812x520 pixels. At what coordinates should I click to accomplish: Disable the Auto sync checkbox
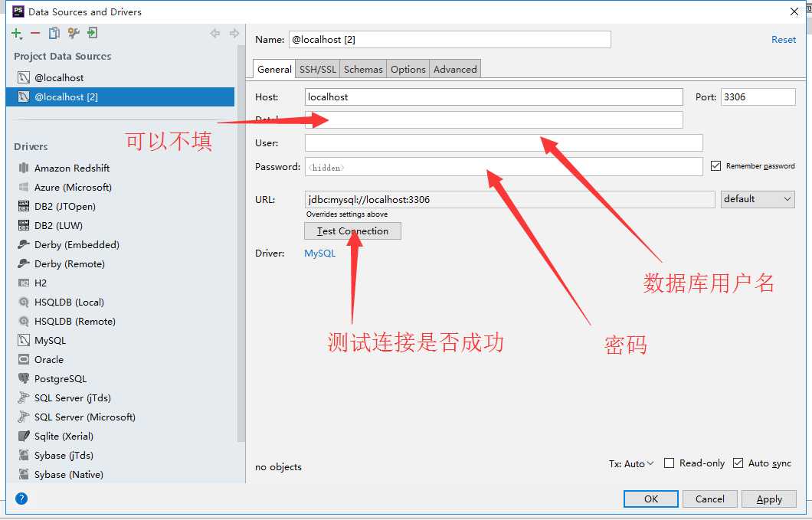click(738, 463)
